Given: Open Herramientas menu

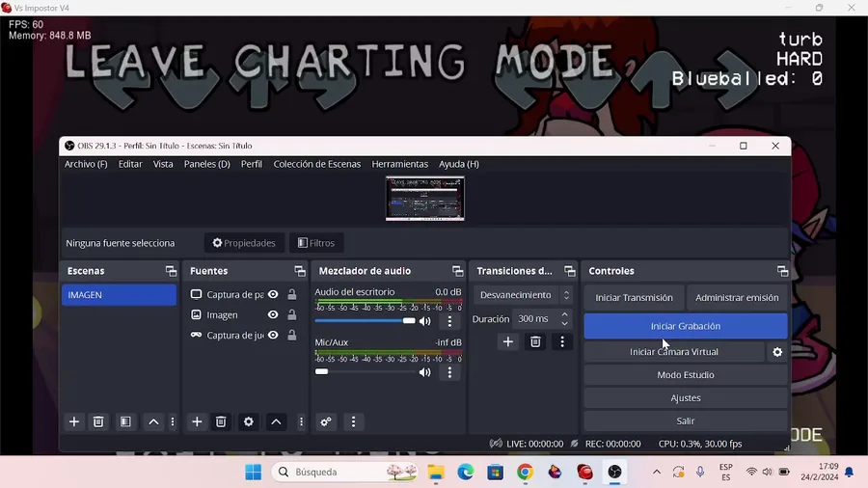Looking at the screenshot, I should coord(399,164).
